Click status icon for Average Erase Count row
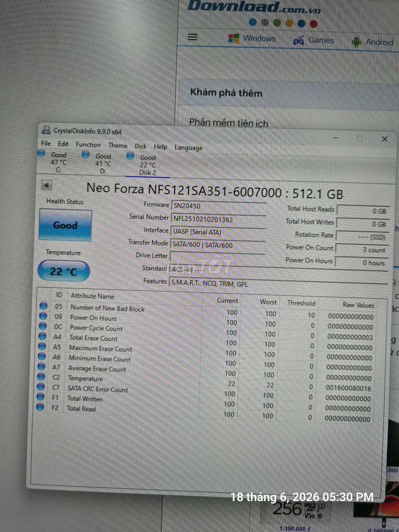Viewport: 399px width, 532px height. point(42,366)
